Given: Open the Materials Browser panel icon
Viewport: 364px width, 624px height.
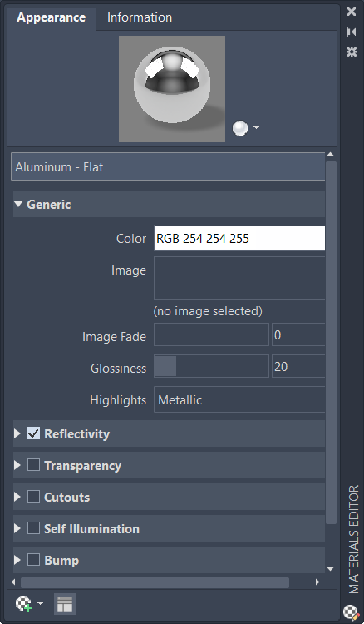Looking at the screenshot, I should [64, 604].
